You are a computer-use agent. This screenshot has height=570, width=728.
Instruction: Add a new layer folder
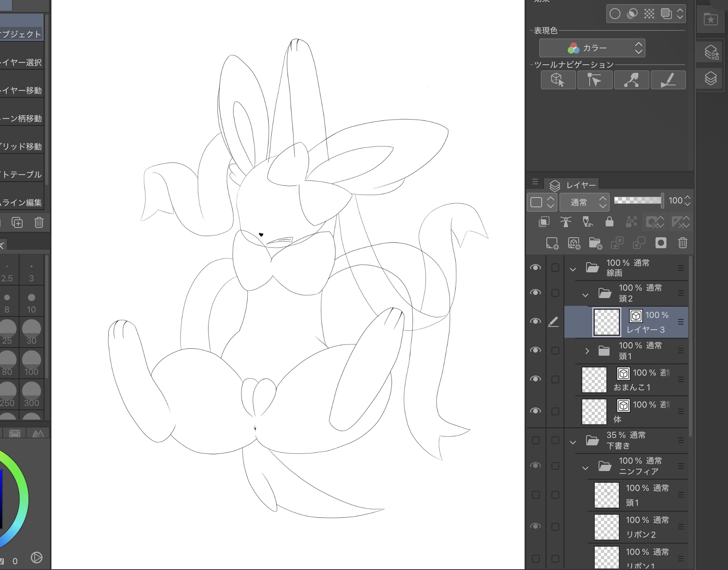coord(595,243)
